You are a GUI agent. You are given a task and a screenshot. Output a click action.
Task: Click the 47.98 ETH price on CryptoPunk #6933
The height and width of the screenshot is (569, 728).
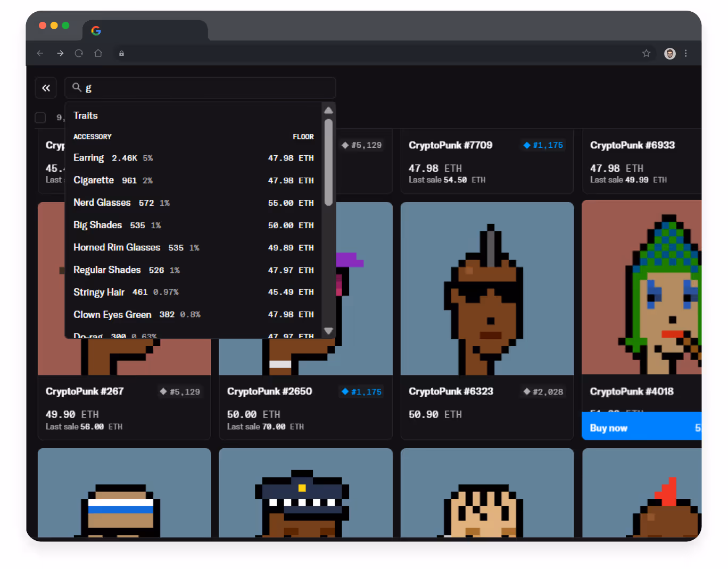tap(616, 168)
